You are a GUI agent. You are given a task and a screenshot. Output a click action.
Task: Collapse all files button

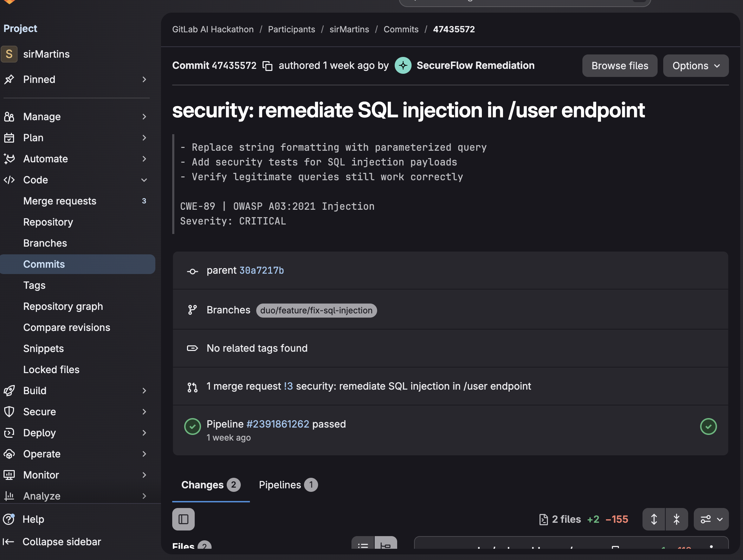[677, 519]
